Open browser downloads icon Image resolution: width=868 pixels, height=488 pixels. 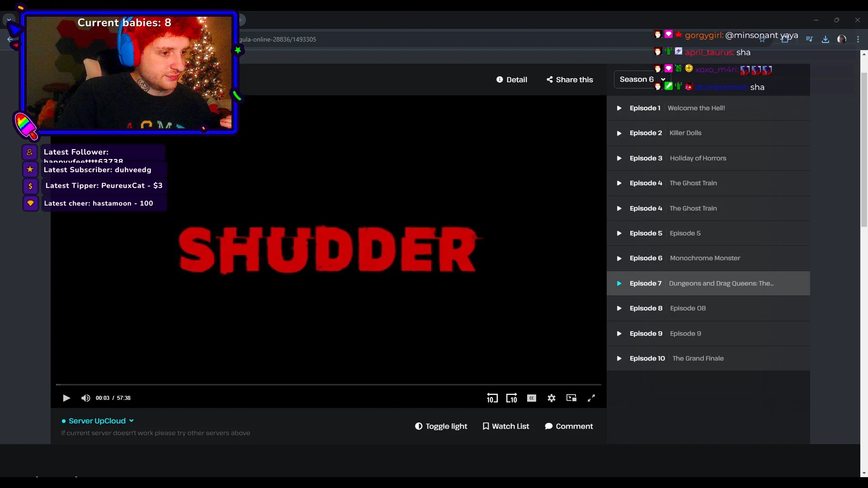(826, 39)
